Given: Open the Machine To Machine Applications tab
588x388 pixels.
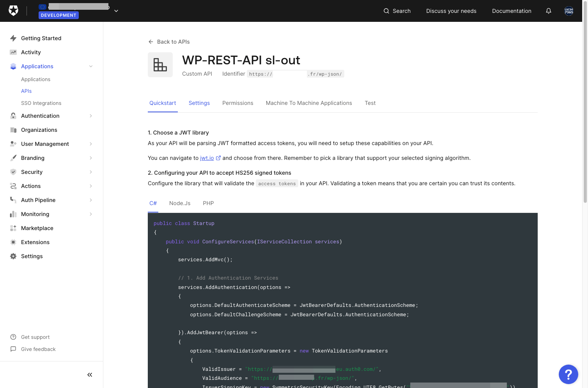Looking at the screenshot, I should (309, 103).
